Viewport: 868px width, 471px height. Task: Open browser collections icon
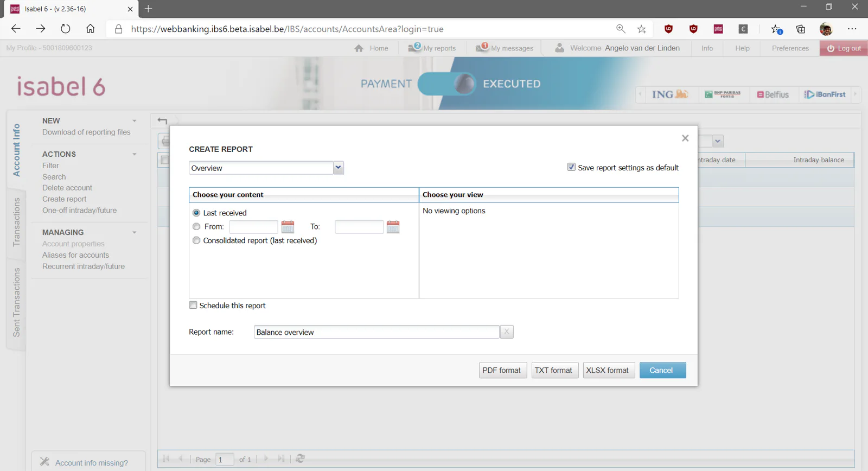[801, 29]
